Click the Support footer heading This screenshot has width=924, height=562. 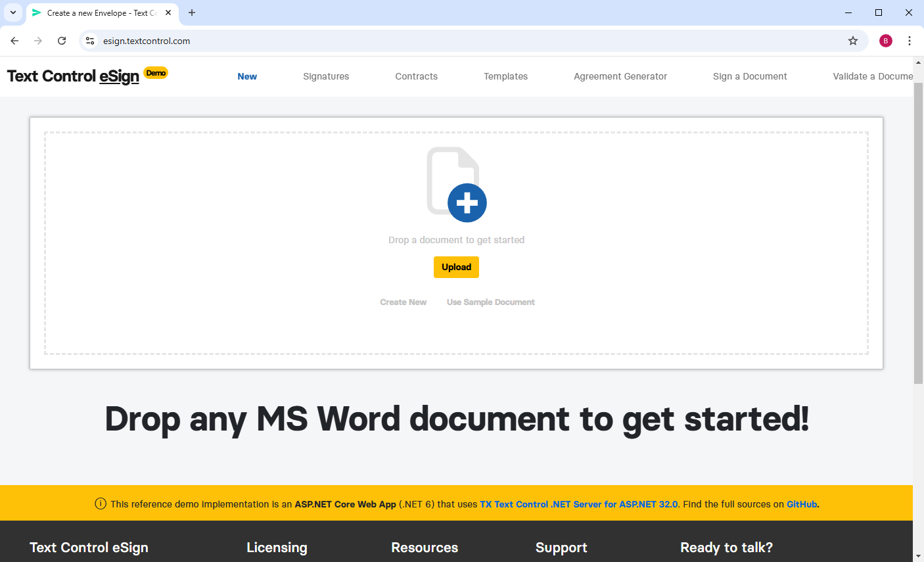(x=561, y=548)
